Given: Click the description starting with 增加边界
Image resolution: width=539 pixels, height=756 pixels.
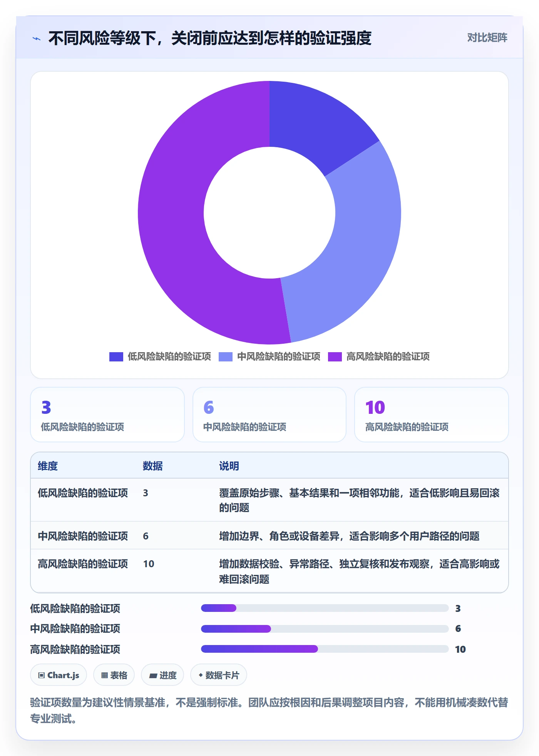Looking at the screenshot, I should click(x=349, y=536).
